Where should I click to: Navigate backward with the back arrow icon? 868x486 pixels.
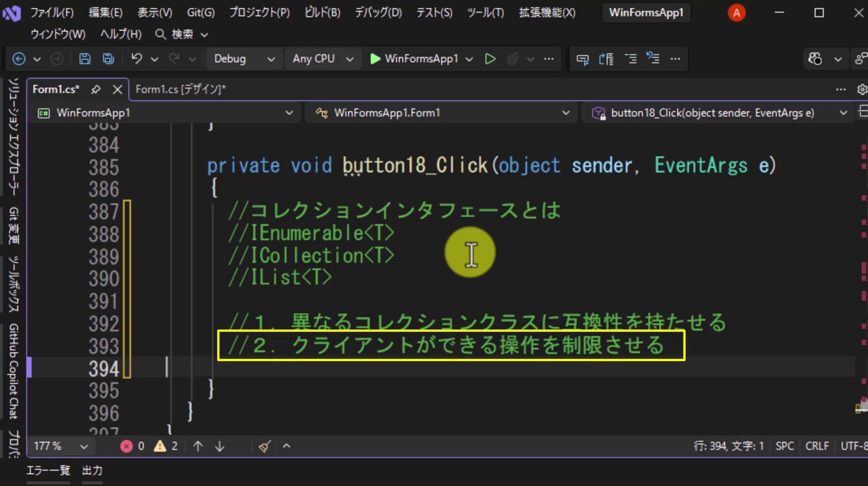coord(19,59)
